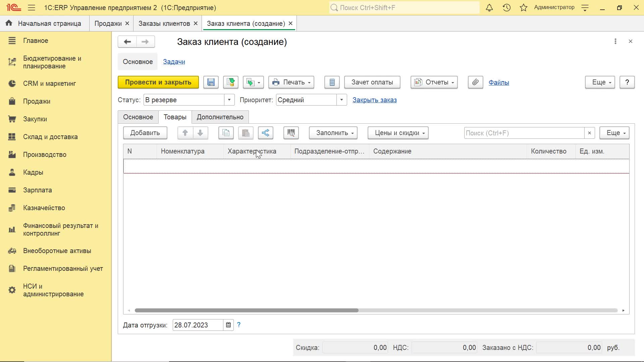Viewport: 644px width, 362px height.
Task: Add a row with Добавить button
Action: (145, 133)
